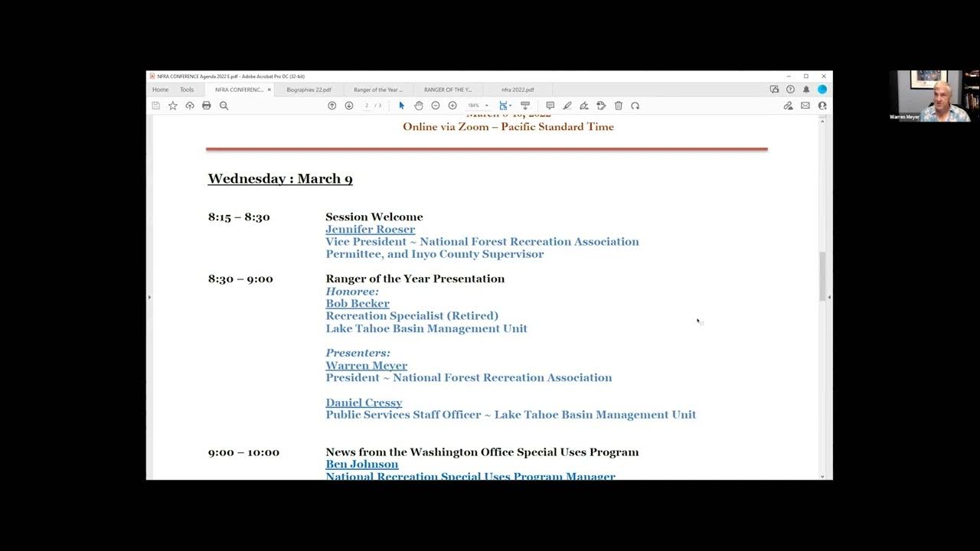The width and height of the screenshot is (980, 551).
Task: Click the blue account avatar
Action: [x=822, y=90]
